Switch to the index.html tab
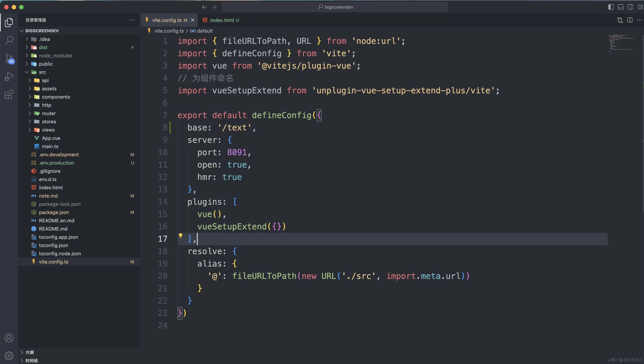This screenshot has height=364, width=644. pos(222,20)
